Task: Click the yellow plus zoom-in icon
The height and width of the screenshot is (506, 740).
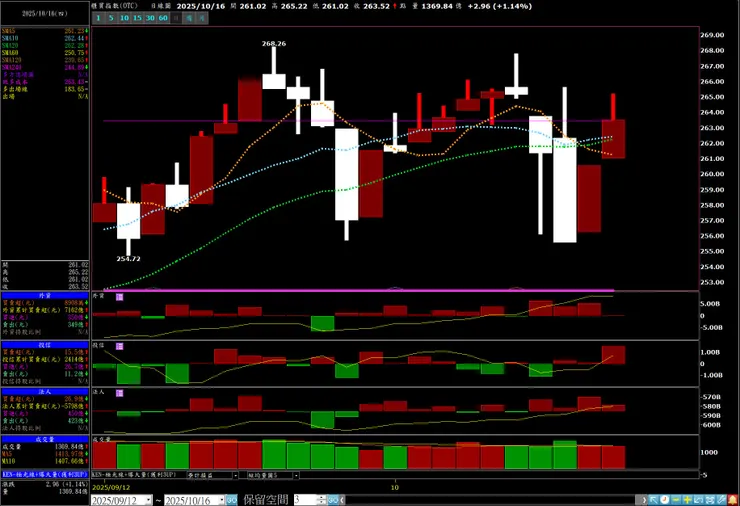Action: pyautogui.click(x=687, y=499)
